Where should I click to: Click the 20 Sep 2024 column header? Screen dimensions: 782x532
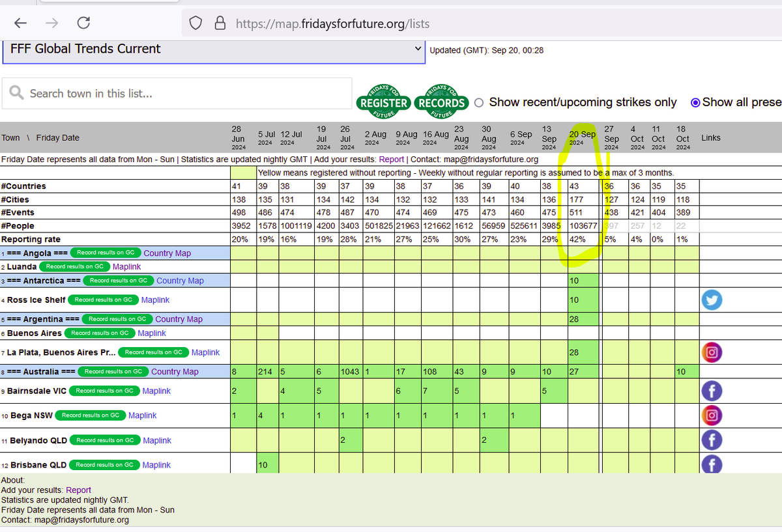click(x=583, y=137)
